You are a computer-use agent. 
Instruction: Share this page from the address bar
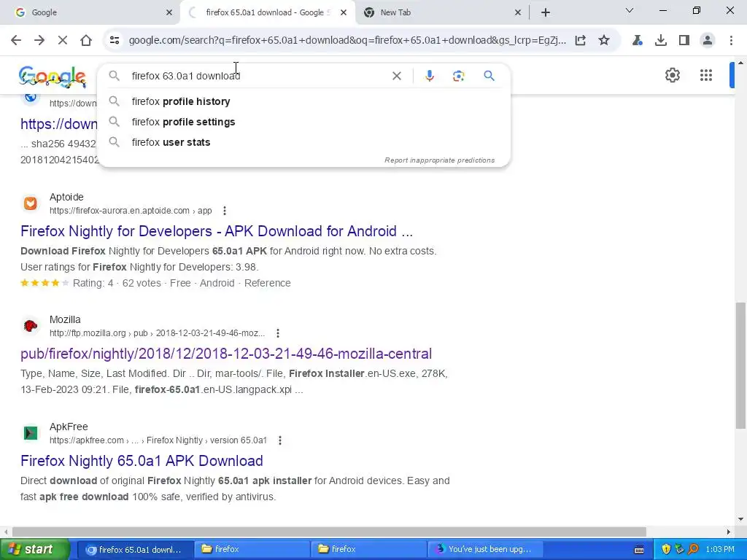coord(580,41)
